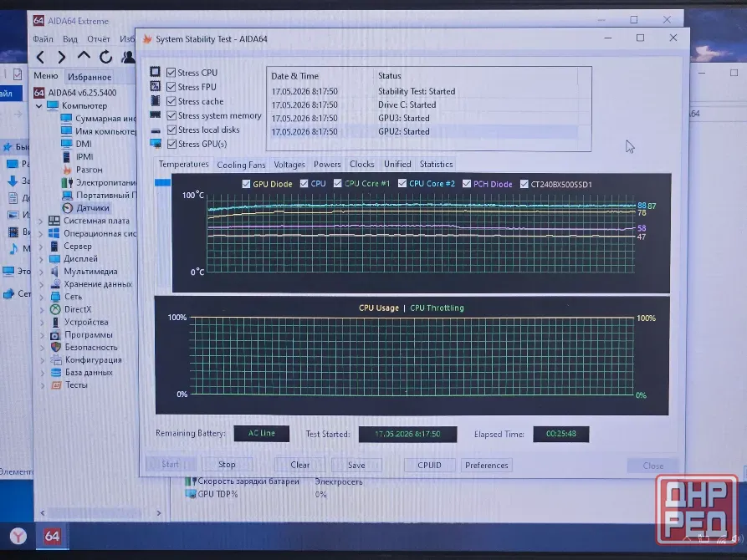The image size is (747, 560).
Task: Toggle the PCH Diode graph checkbox
Action: point(467,184)
